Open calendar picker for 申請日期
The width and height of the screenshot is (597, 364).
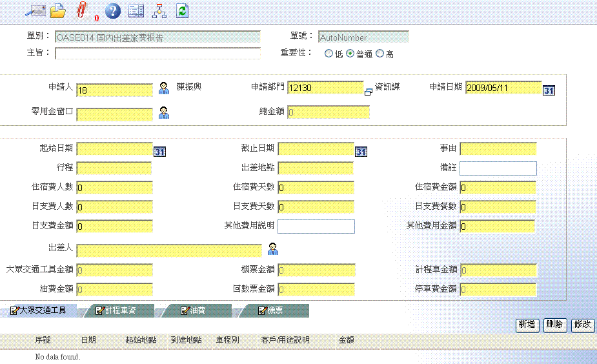pos(549,90)
